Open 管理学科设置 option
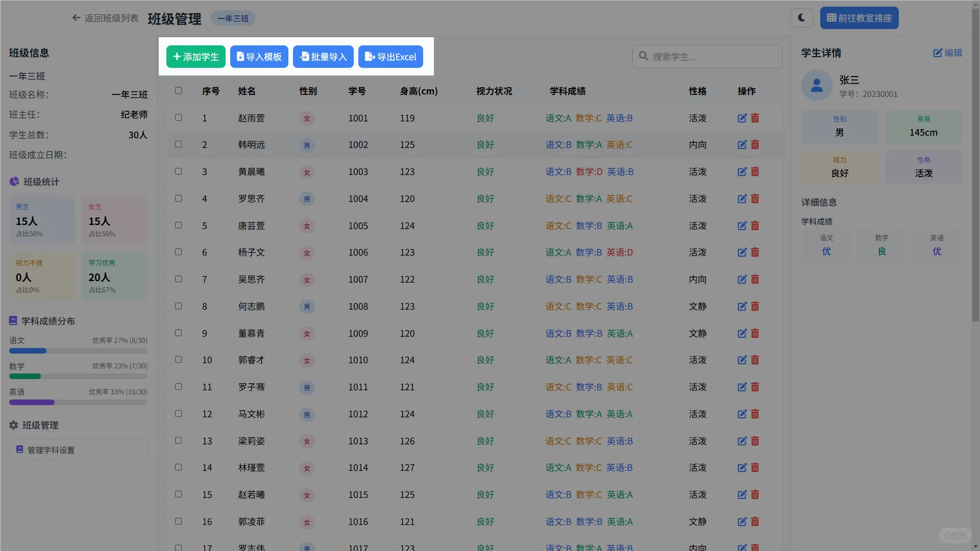The image size is (980, 551). coord(78,449)
